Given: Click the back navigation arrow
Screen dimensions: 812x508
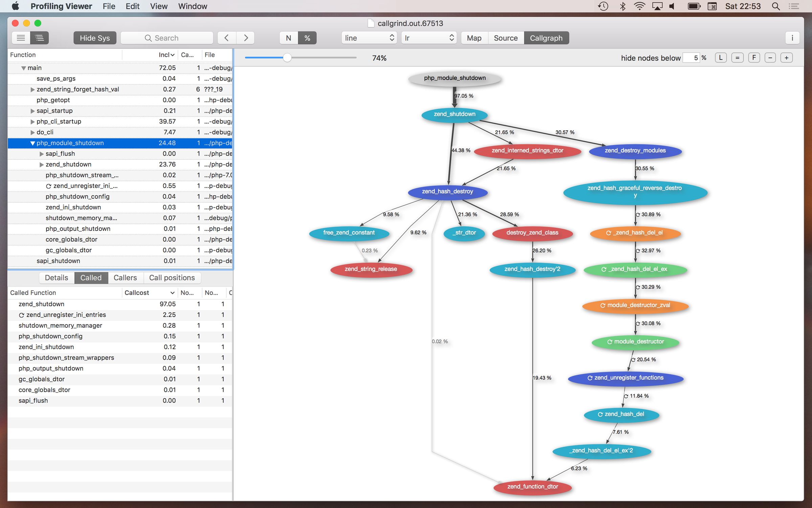Looking at the screenshot, I should click(226, 38).
